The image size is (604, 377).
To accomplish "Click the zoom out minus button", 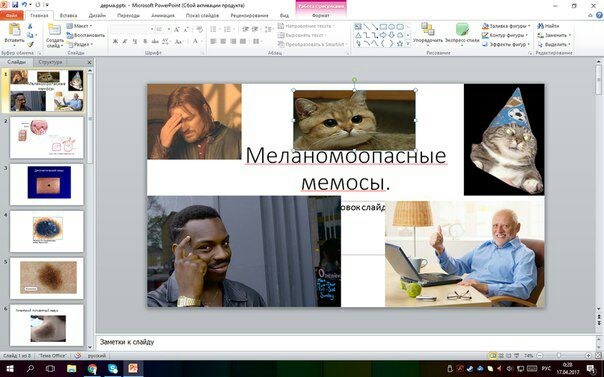I will (x=540, y=355).
